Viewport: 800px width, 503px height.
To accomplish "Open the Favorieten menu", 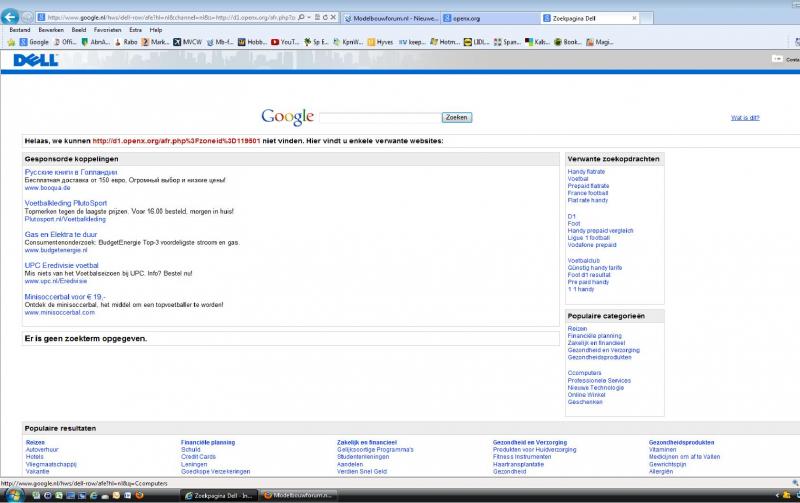I will [x=107, y=30].
